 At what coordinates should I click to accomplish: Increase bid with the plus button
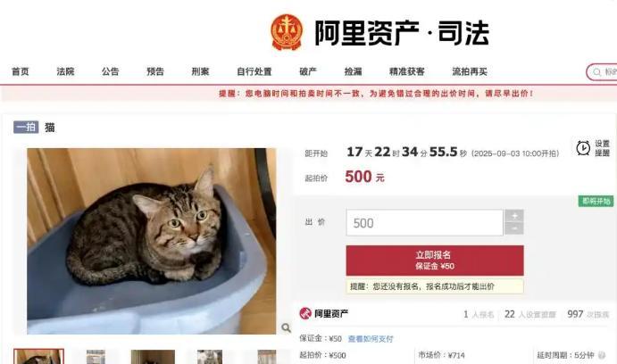(x=514, y=216)
